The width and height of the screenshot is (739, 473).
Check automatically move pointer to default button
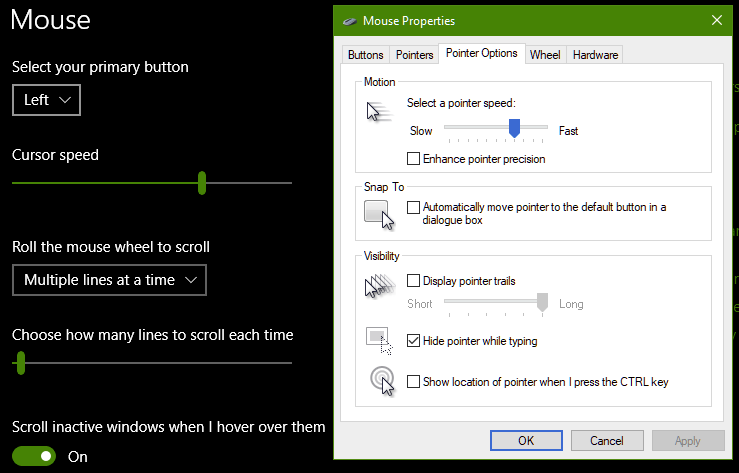(x=413, y=207)
